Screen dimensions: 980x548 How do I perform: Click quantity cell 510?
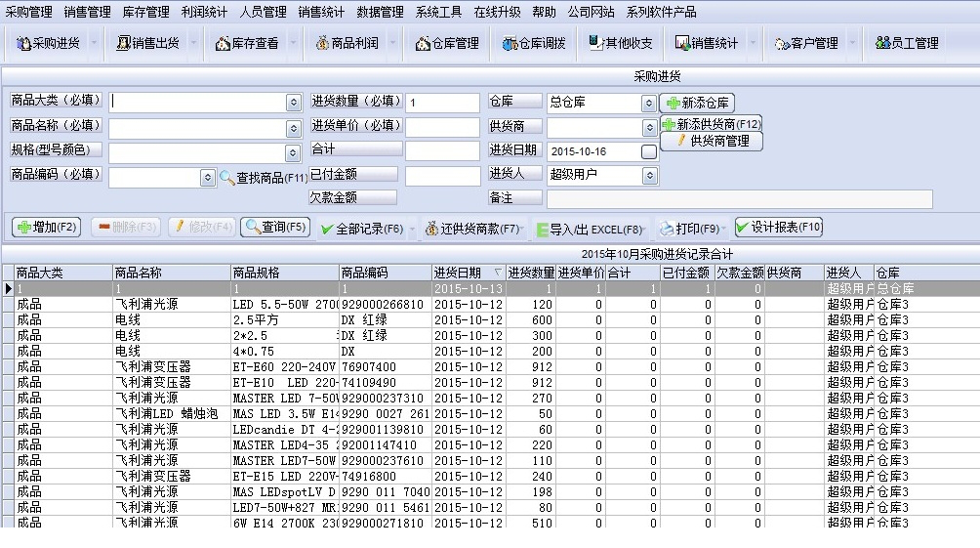point(531,523)
